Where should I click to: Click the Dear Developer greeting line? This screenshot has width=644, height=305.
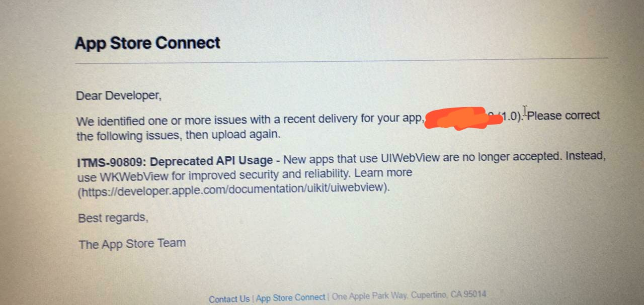[x=119, y=95]
